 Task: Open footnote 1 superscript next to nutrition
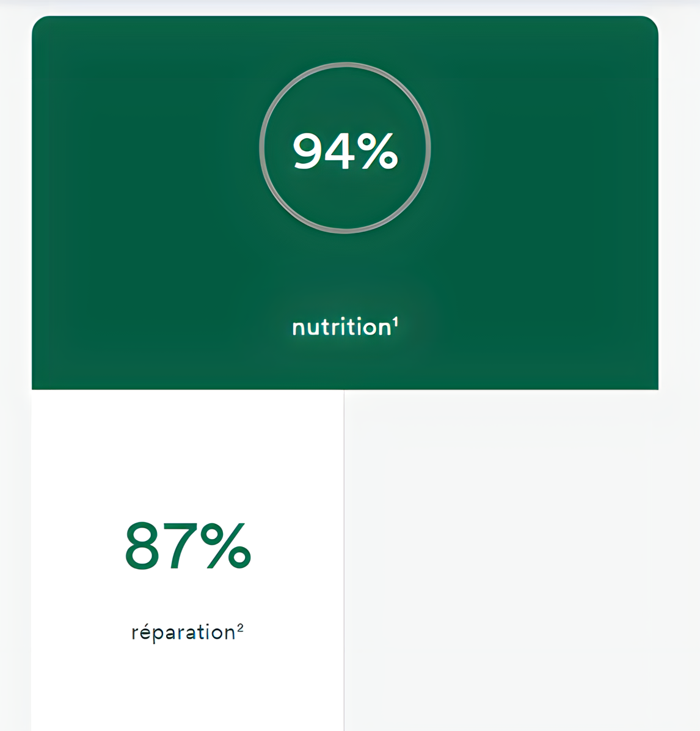point(395,321)
